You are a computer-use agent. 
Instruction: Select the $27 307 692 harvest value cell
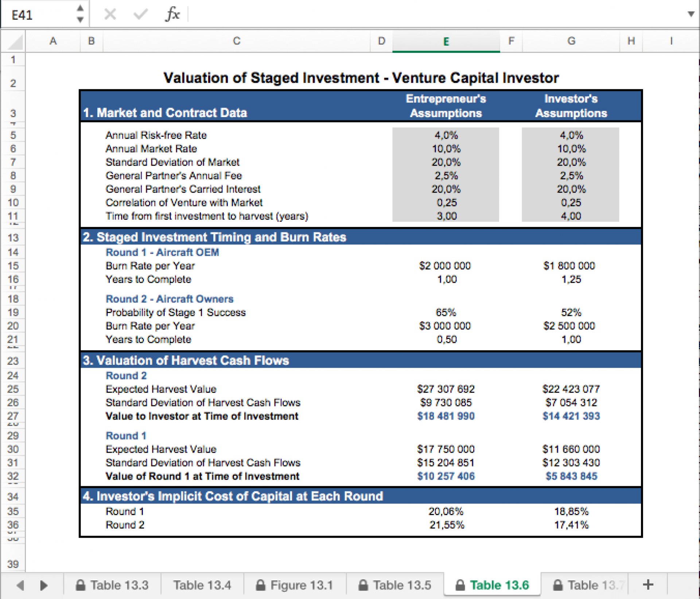click(446, 389)
